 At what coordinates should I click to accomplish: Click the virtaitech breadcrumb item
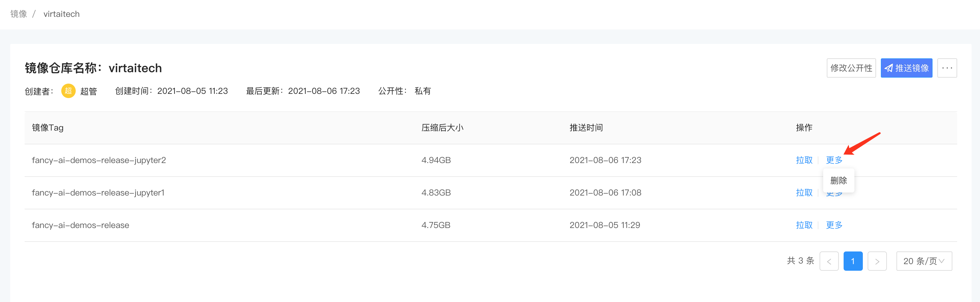click(x=62, y=14)
